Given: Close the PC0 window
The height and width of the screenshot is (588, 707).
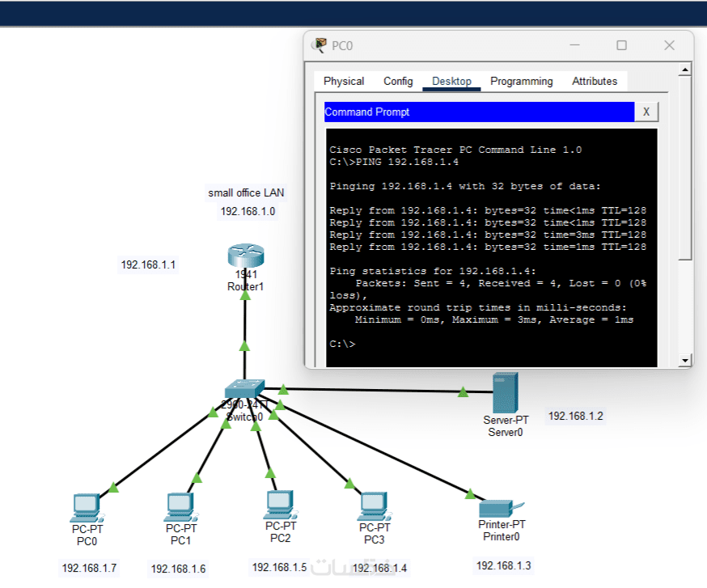Looking at the screenshot, I should (669, 45).
